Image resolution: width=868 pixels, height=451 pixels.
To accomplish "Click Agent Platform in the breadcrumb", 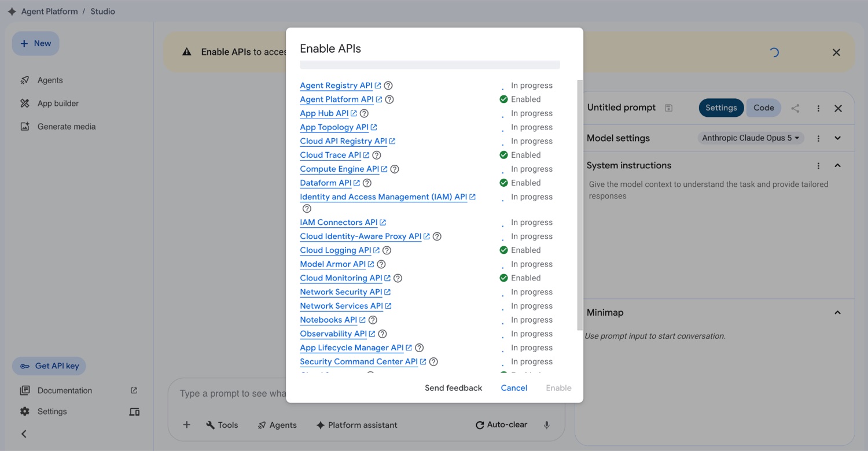I will coord(49,12).
